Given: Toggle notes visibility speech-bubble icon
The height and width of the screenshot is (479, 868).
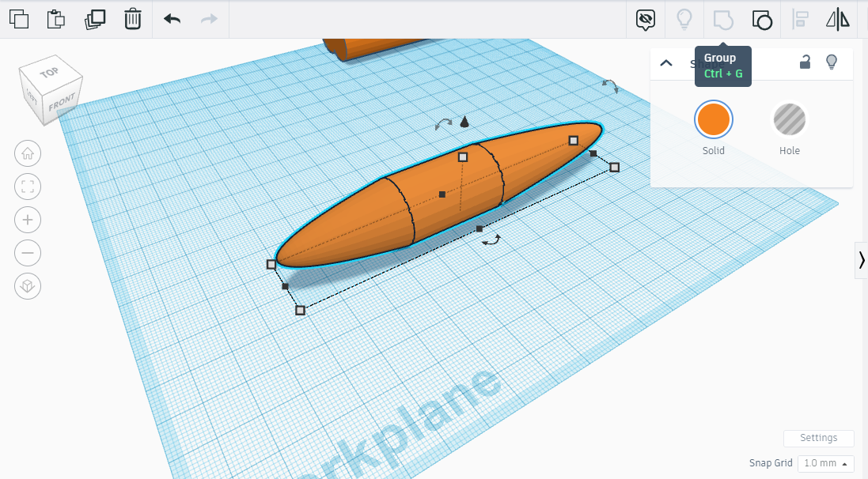Looking at the screenshot, I should coord(646,20).
